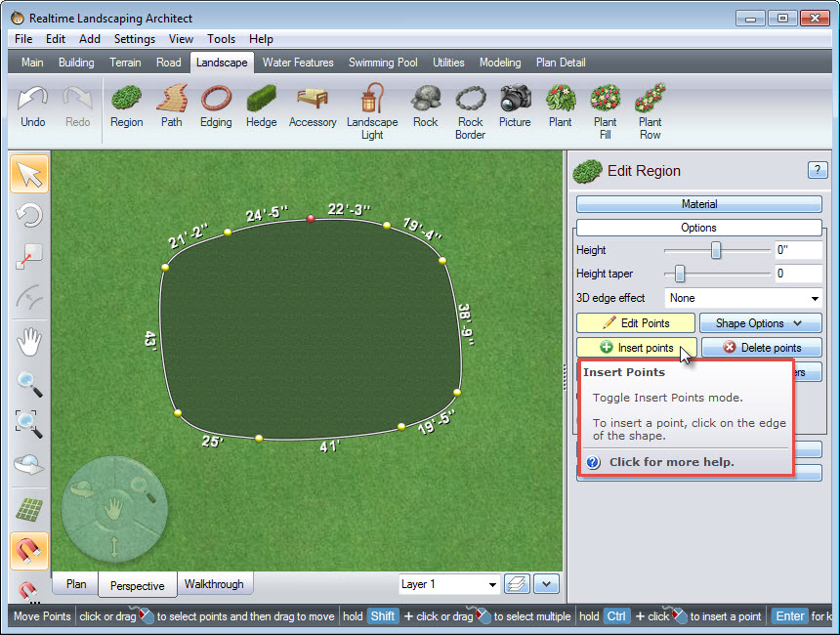Open the Shape Options dropdown

click(x=760, y=323)
